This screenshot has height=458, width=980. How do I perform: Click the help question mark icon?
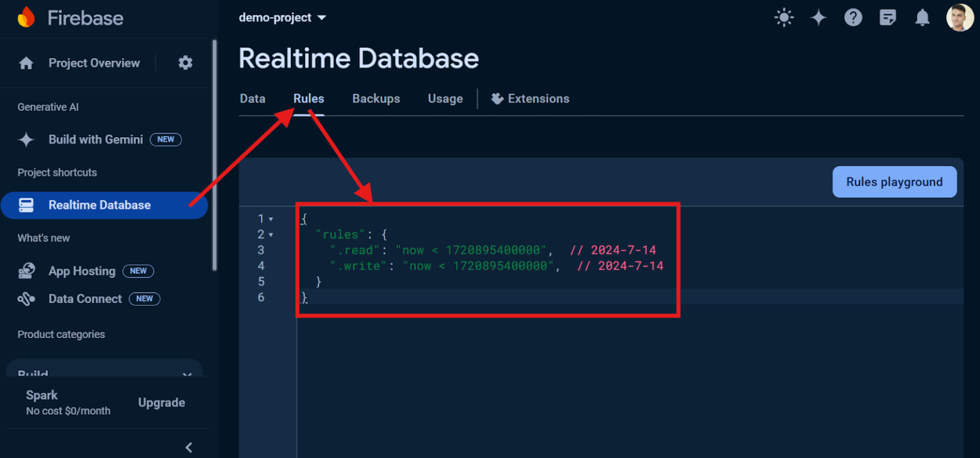pyautogui.click(x=854, y=17)
